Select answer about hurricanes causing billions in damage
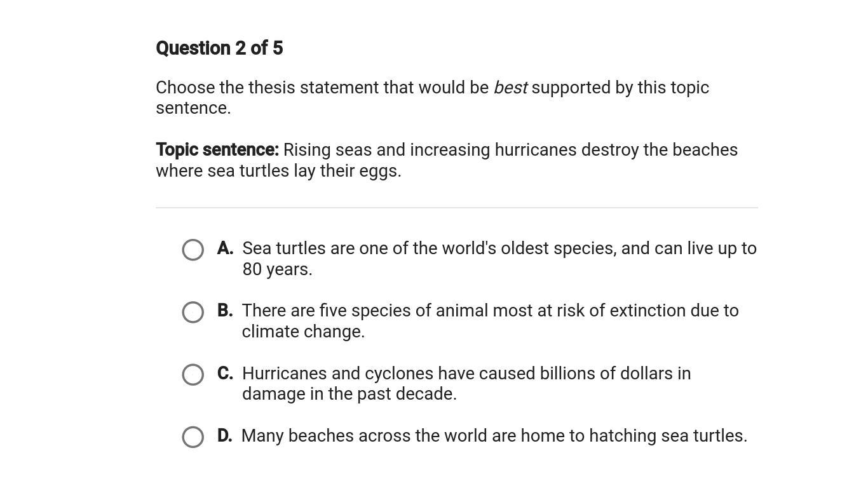The image size is (868, 488). click(x=466, y=383)
